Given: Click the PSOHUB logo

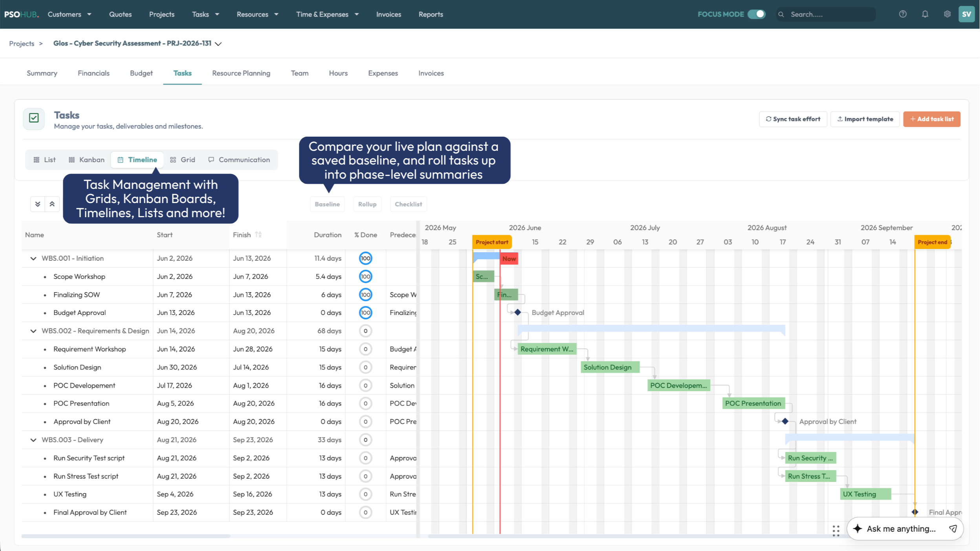Looking at the screenshot, I should point(21,14).
